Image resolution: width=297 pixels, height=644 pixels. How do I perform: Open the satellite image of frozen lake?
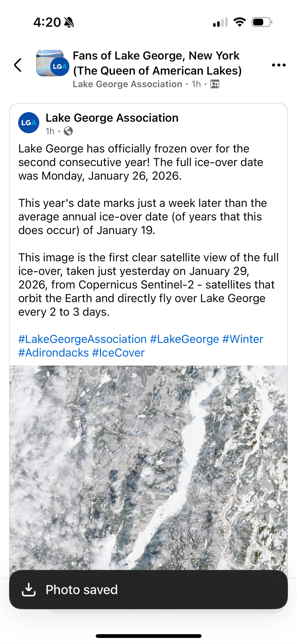coord(148,466)
